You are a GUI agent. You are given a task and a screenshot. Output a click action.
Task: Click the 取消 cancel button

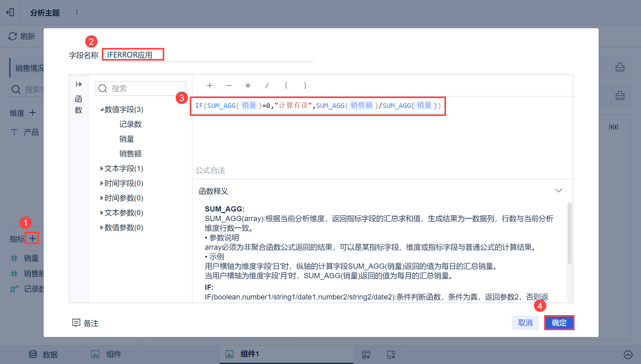(x=525, y=323)
